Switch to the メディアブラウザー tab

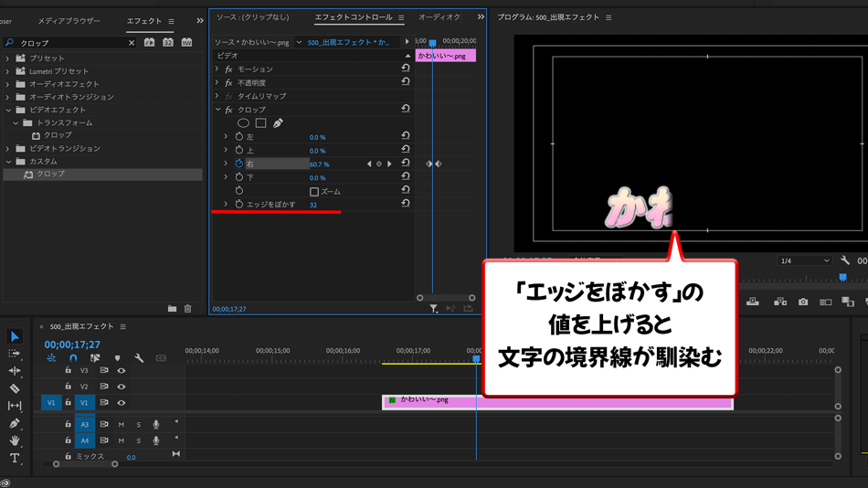tap(69, 21)
